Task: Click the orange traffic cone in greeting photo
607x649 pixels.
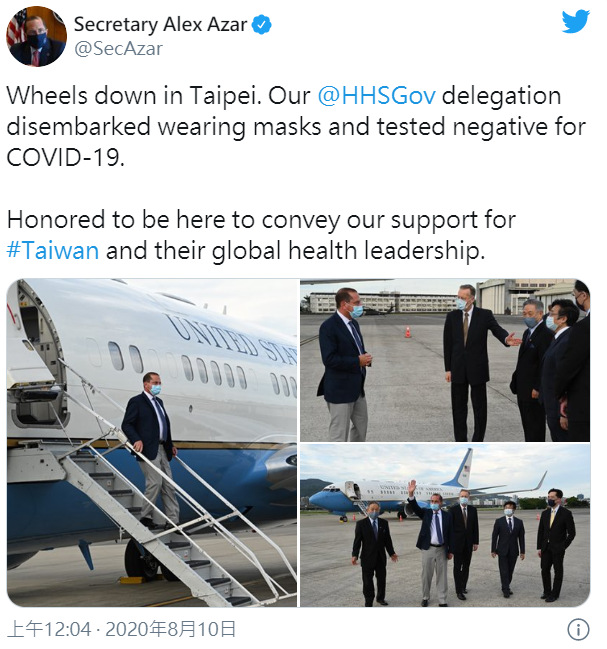Action: 408,332
